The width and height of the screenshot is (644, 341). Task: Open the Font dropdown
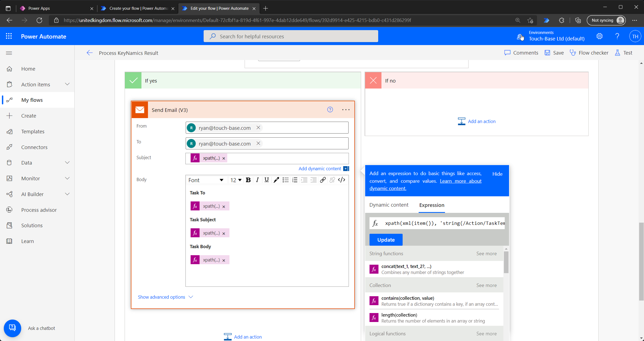(206, 180)
